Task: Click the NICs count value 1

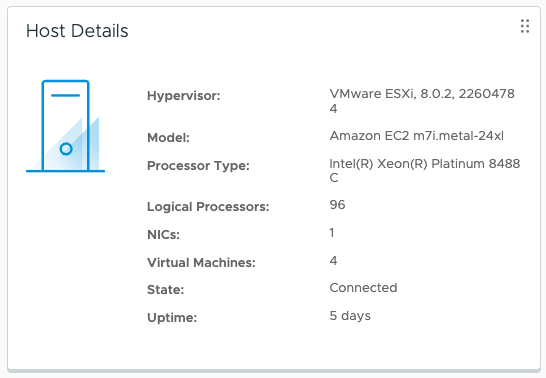Action: click(332, 233)
